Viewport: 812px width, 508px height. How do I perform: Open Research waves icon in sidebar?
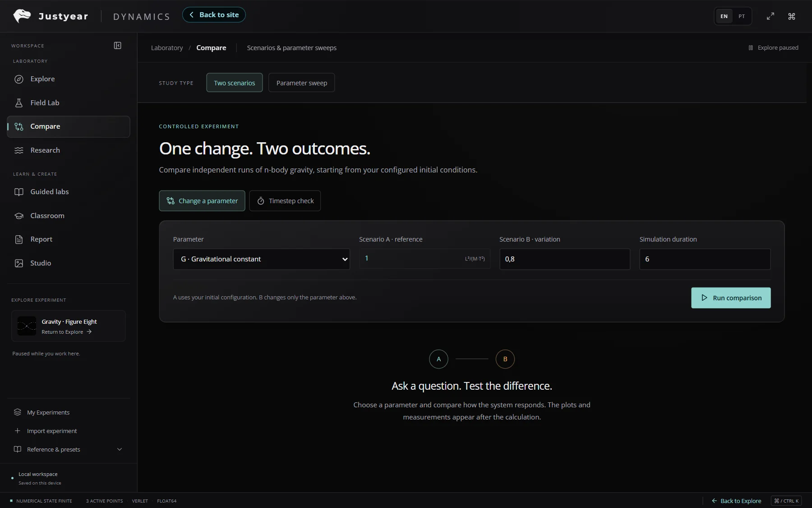[19, 150]
